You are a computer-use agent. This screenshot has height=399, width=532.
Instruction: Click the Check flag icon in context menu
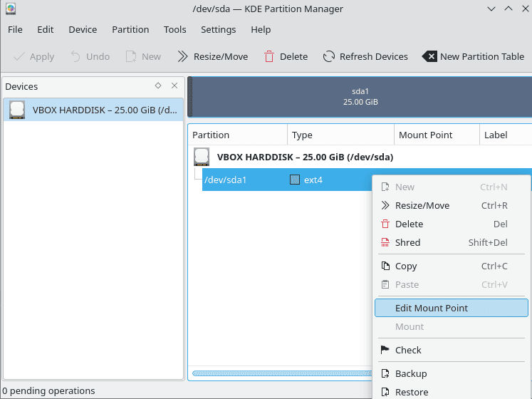pyautogui.click(x=385, y=350)
